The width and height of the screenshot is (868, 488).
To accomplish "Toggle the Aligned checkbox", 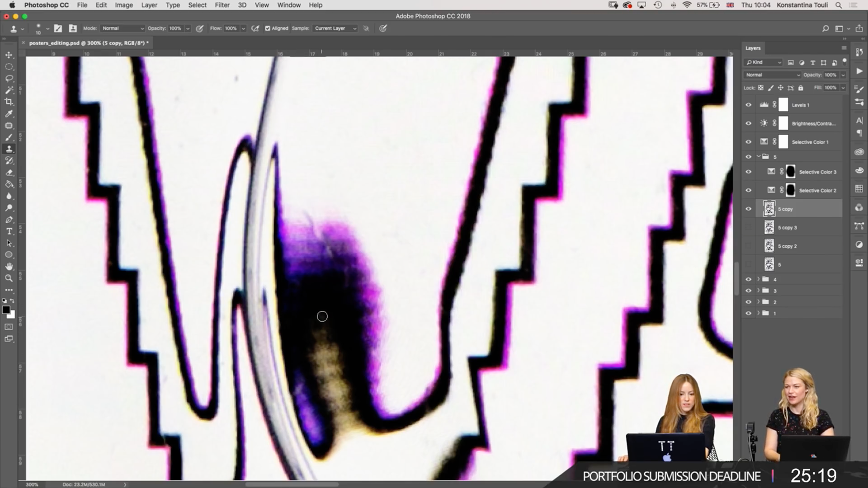I will [268, 28].
